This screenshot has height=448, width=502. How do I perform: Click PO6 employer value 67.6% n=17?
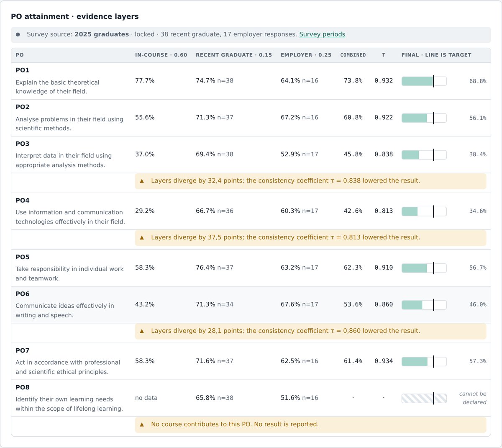(x=300, y=304)
